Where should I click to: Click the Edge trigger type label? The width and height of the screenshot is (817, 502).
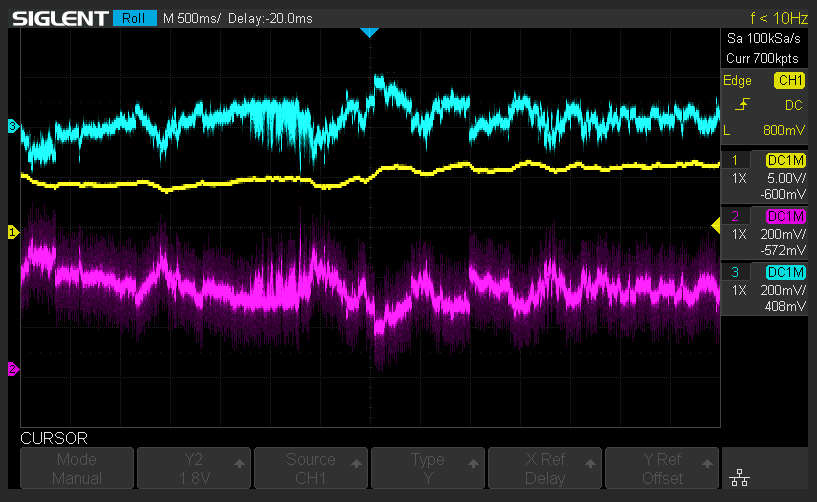[x=737, y=81]
